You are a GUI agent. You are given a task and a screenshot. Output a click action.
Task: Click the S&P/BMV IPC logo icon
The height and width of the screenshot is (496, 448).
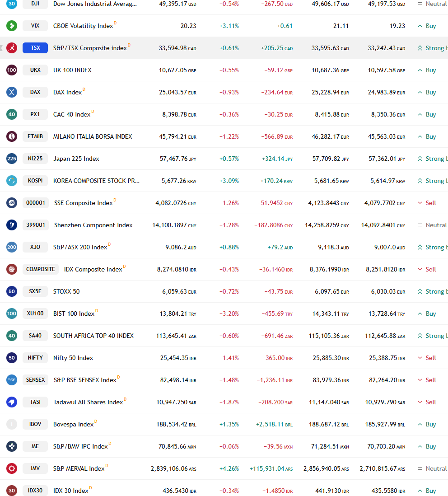click(12, 447)
